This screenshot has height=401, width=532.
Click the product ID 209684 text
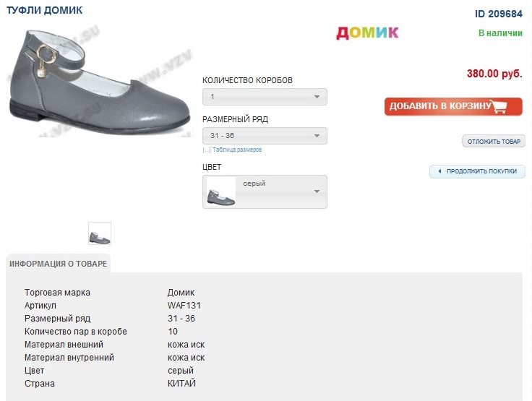(x=498, y=14)
